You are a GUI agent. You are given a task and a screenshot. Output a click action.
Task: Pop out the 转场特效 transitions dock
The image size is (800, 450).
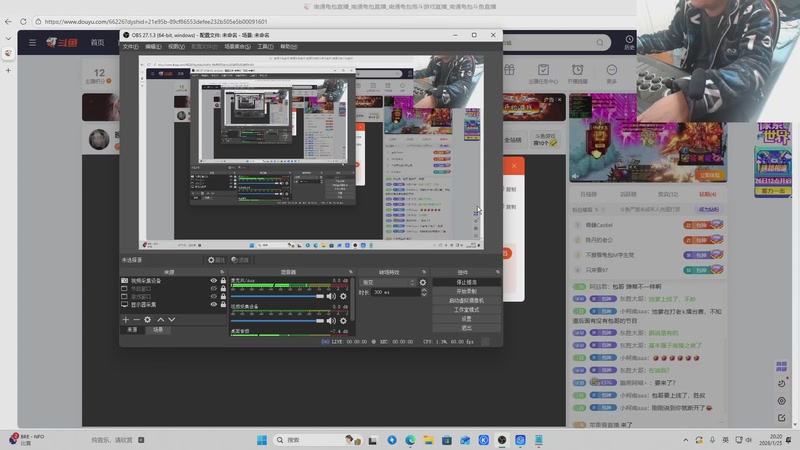tap(424, 272)
